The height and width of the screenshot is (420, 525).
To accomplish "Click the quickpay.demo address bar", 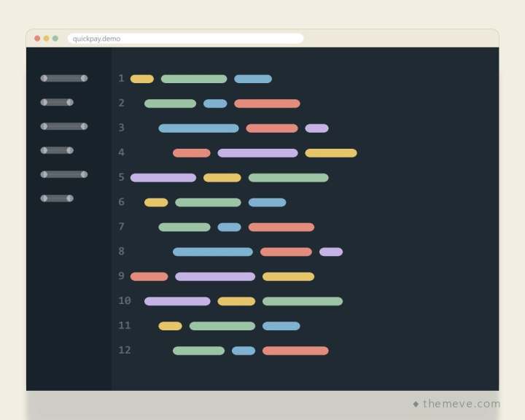I will 185,39.
